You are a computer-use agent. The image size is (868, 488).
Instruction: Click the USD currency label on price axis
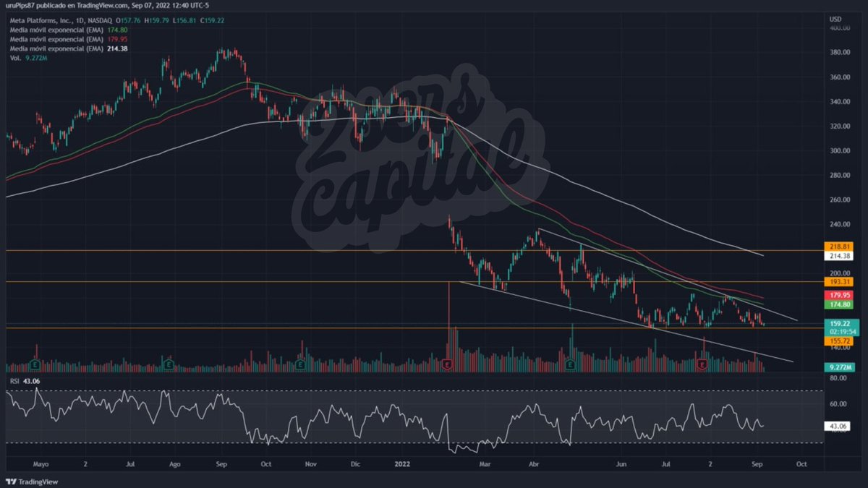(x=836, y=19)
